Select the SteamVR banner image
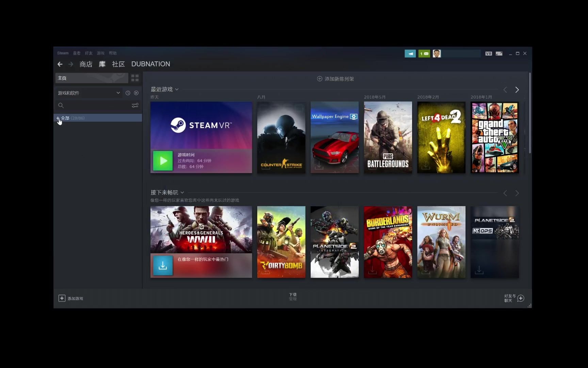Image resolution: width=588 pixels, height=368 pixels. tap(201, 125)
